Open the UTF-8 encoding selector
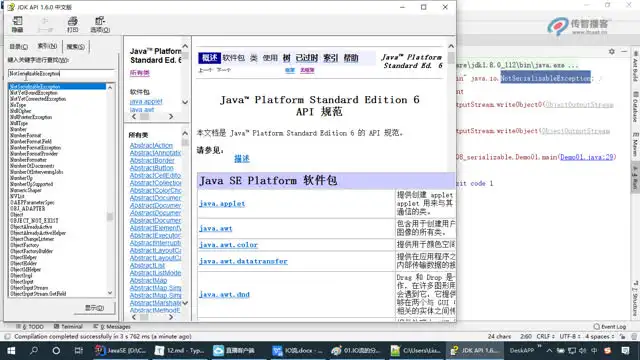Image resolution: width=640 pixels, height=360 pixels. (x=569, y=336)
